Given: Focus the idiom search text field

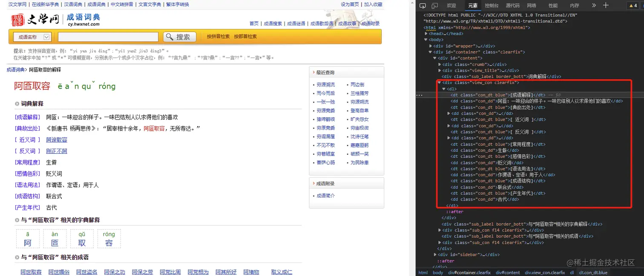Looking at the screenshot, I should click(x=108, y=37).
